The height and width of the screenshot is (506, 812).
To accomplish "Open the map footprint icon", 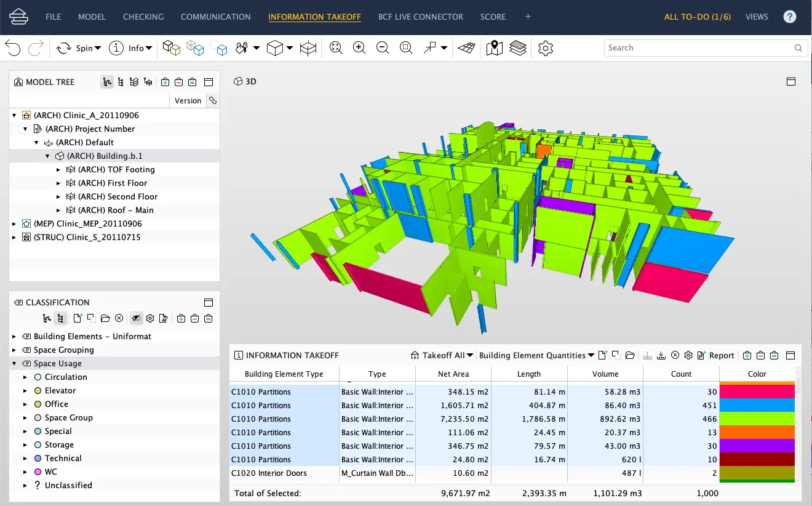I will 495,48.
